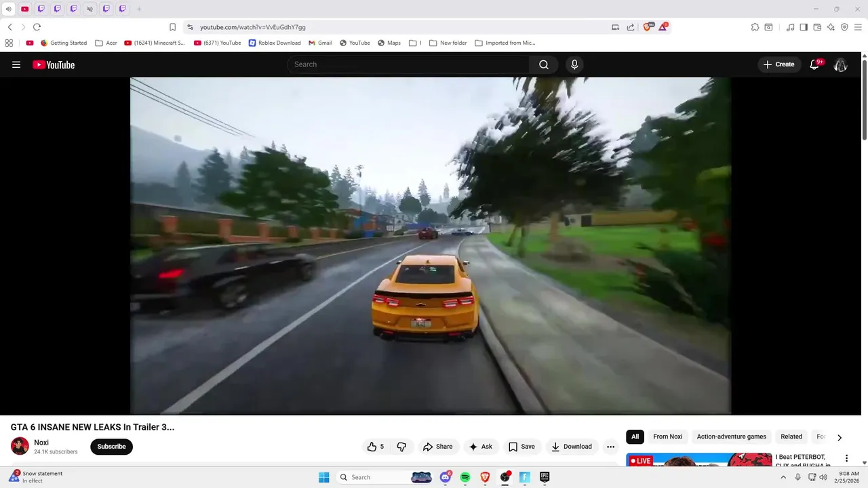Viewport: 868px width, 488px height.
Task: Open the media playlist music note
Action: coord(790,27)
